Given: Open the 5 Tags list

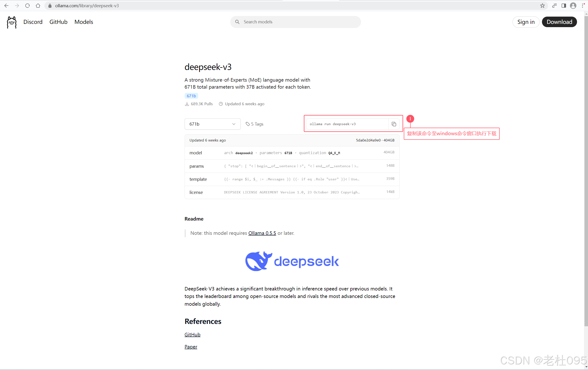Looking at the screenshot, I should pyautogui.click(x=255, y=124).
